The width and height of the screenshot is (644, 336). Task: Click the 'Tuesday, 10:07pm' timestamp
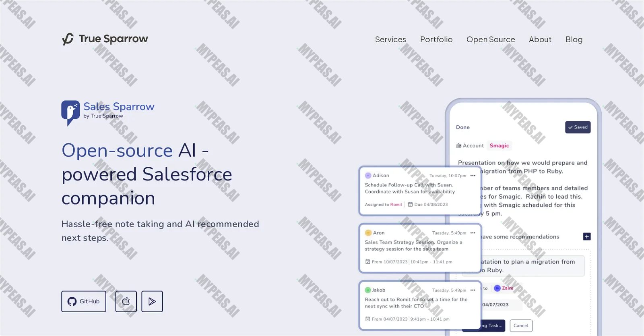click(448, 176)
